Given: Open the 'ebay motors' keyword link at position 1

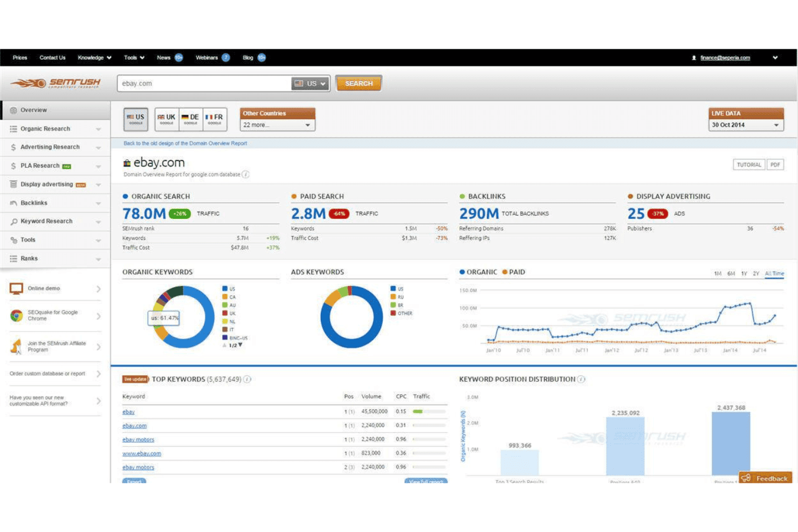Looking at the screenshot, I should tap(138, 440).
